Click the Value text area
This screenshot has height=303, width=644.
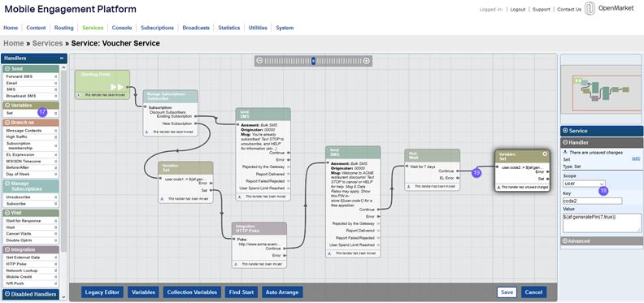(x=602, y=223)
